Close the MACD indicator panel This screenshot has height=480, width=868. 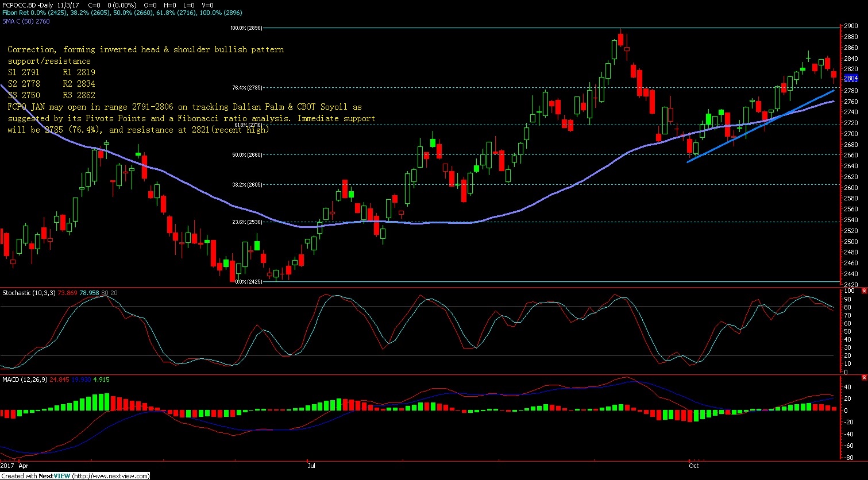click(x=864, y=378)
